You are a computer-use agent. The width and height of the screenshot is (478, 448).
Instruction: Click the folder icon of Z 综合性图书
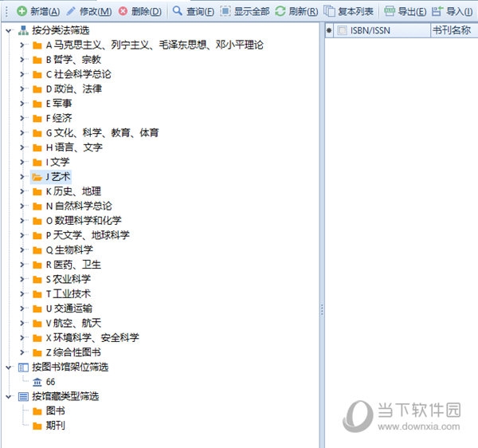pyautogui.click(x=37, y=352)
